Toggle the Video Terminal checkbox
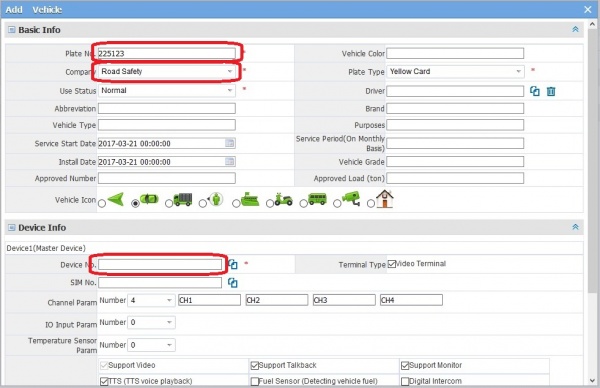Image resolution: width=600 pixels, height=388 pixels. [x=391, y=264]
